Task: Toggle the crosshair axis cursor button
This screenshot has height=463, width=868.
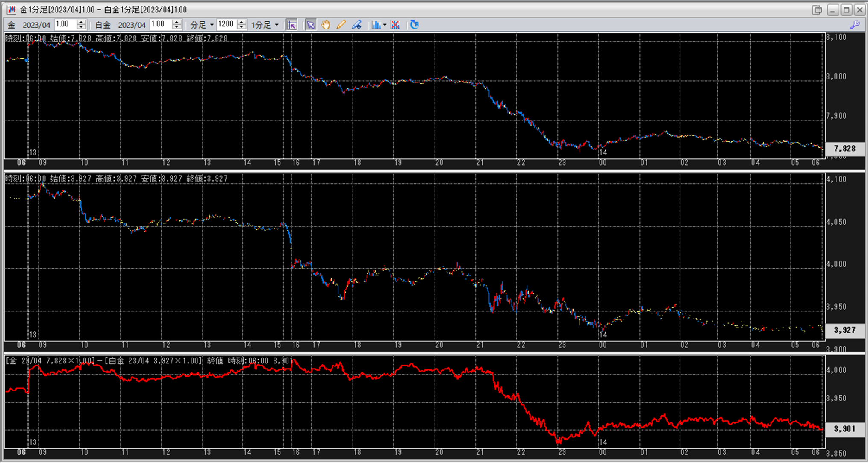Action: coord(292,25)
